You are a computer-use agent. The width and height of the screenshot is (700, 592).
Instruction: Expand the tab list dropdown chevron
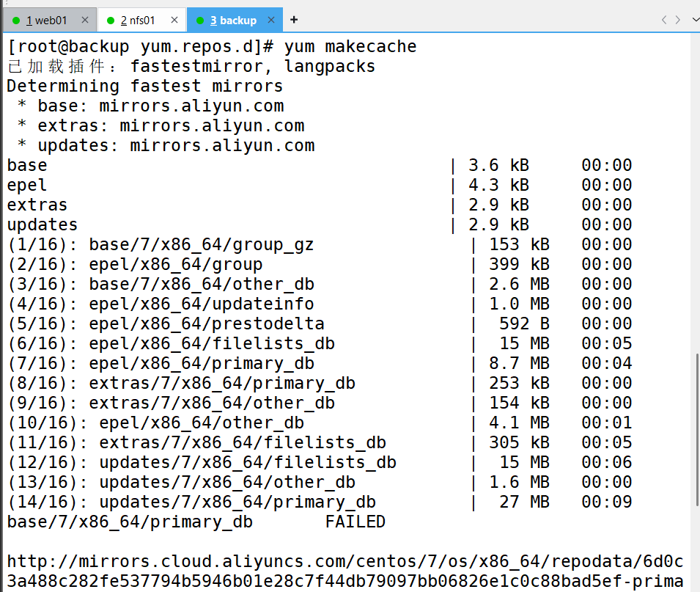(x=695, y=20)
